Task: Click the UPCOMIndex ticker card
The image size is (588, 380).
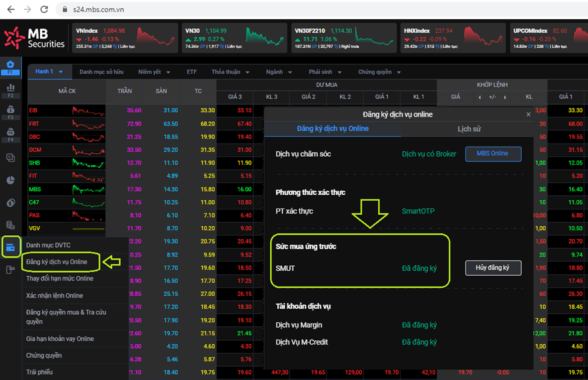Action: 549,38
